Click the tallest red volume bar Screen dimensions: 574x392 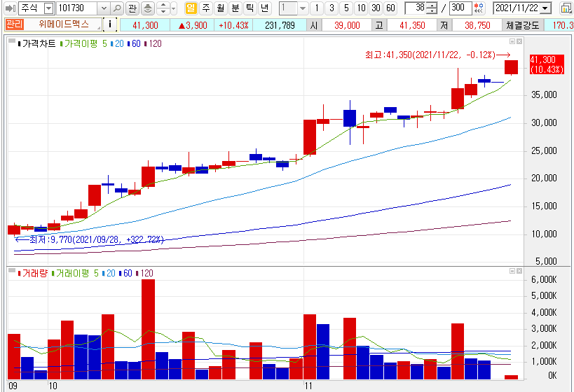coord(148,329)
